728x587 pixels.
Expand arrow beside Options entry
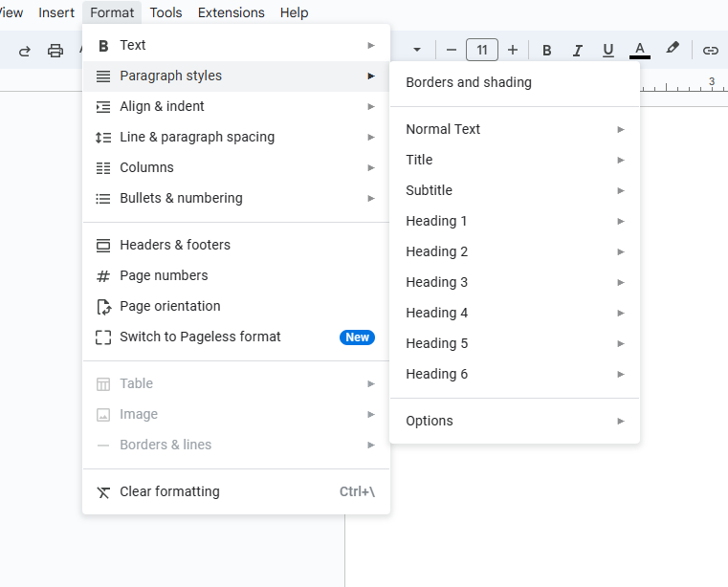[x=621, y=422]
